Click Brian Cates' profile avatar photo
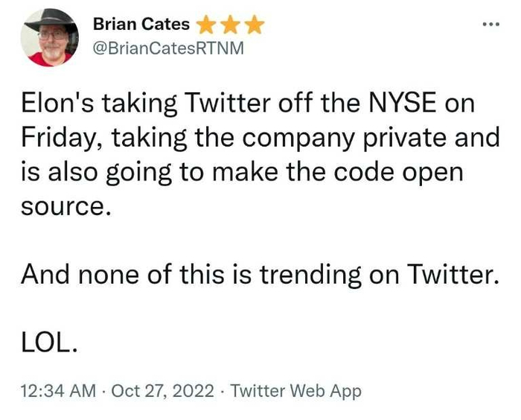521x420 pixels. 48,41
